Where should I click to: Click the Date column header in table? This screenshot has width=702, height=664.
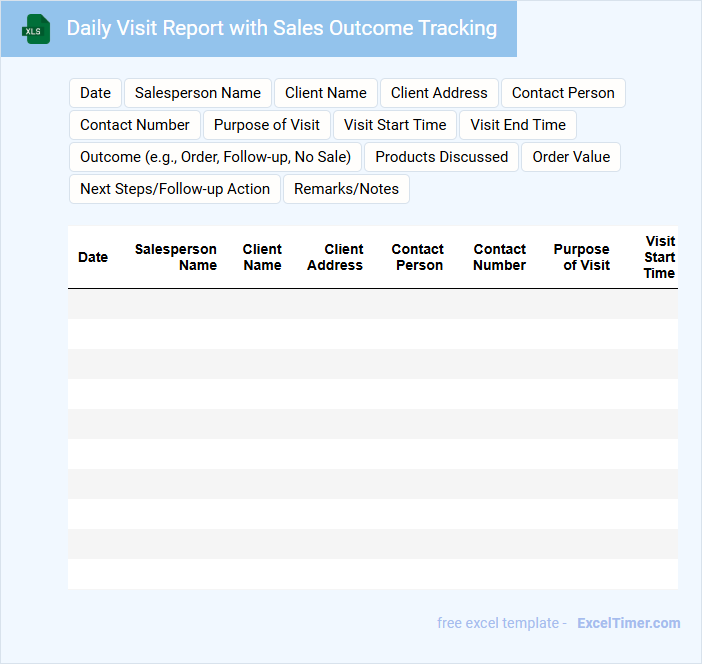(93, 257)
